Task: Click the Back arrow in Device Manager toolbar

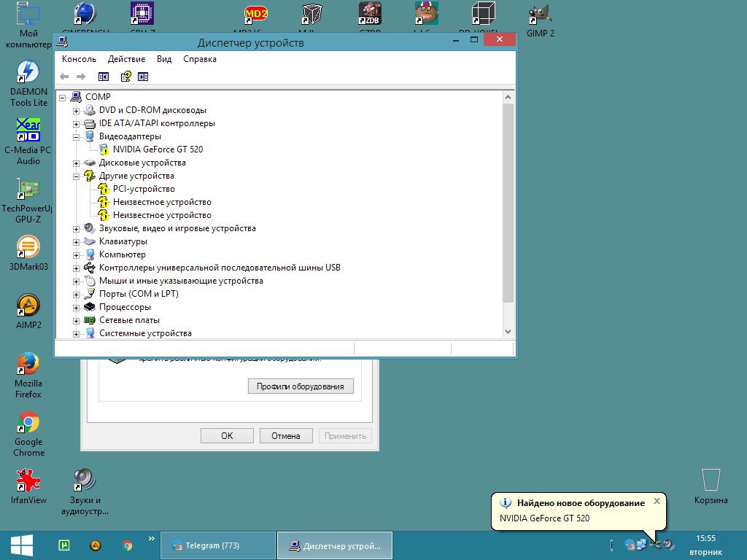Action: tap(64, 77)
